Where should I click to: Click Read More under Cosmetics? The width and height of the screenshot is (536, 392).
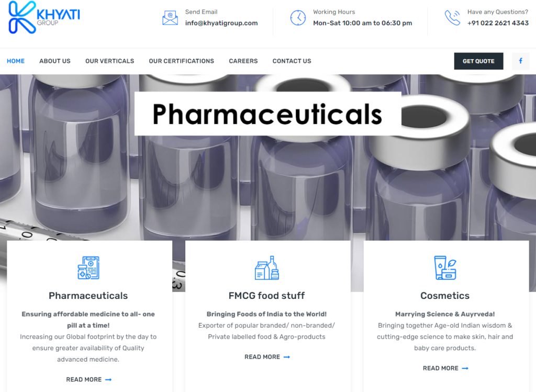446,368
